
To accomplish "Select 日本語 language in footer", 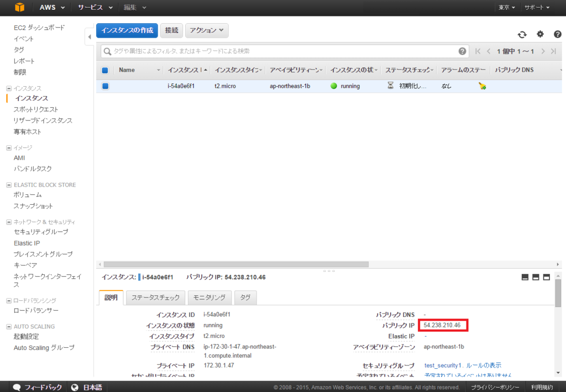I will pos(92,388).
